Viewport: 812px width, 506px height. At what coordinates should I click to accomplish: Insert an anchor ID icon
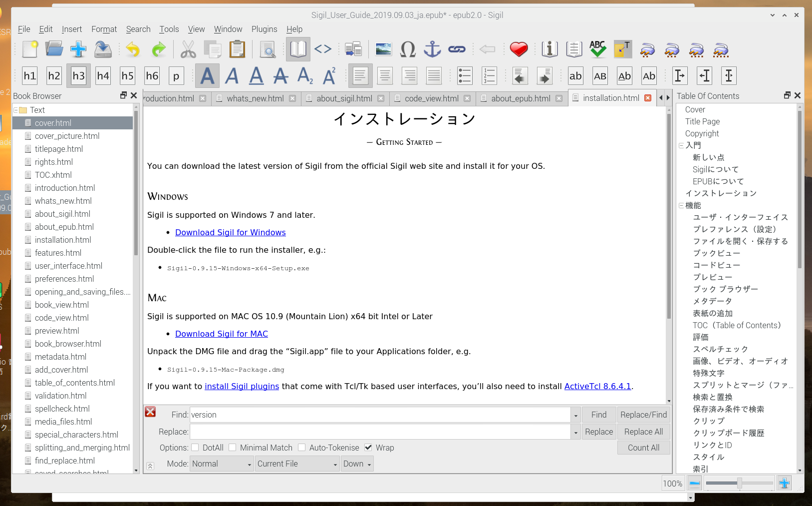click(x=432, y=49)
